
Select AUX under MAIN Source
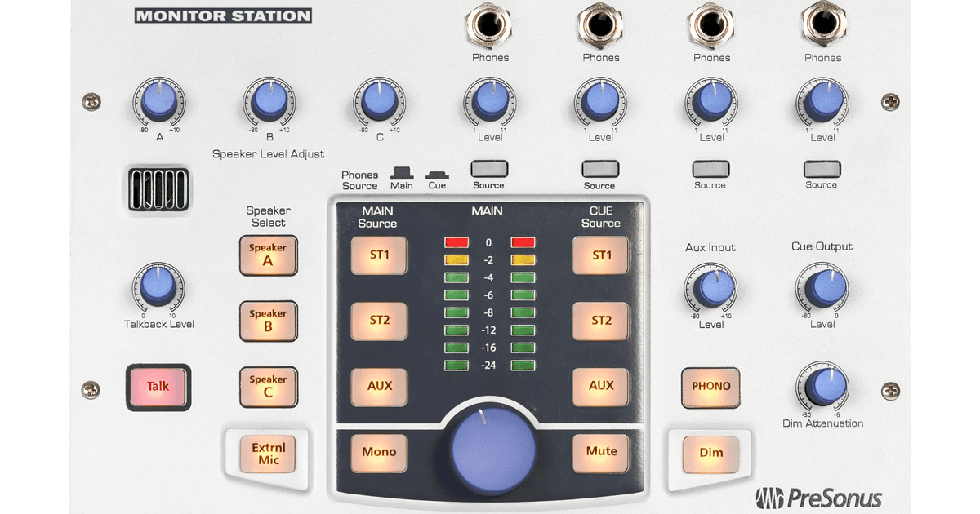point(380,386)
